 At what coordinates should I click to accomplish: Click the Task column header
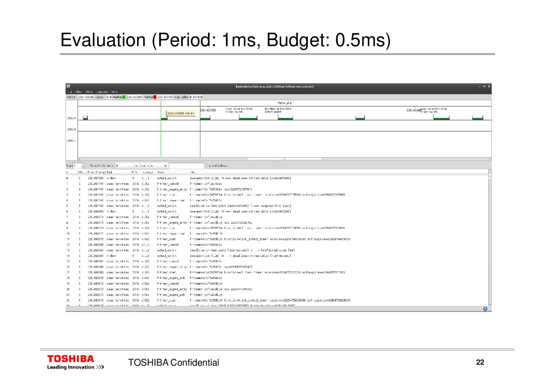point(118,172)
